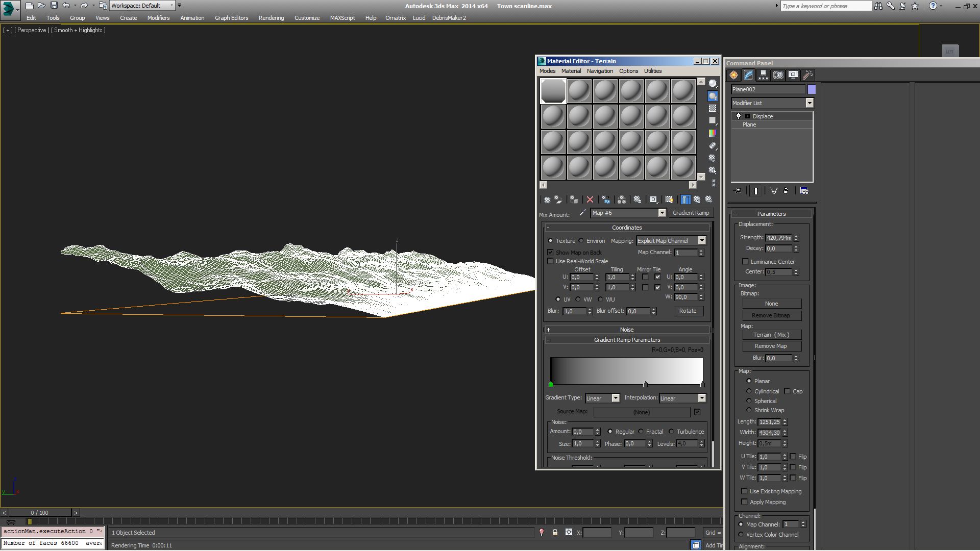Enable Use Real-World Scale checkbox
Screen dimensions: 980x551
pyautogui.click(x=550, y=261)
